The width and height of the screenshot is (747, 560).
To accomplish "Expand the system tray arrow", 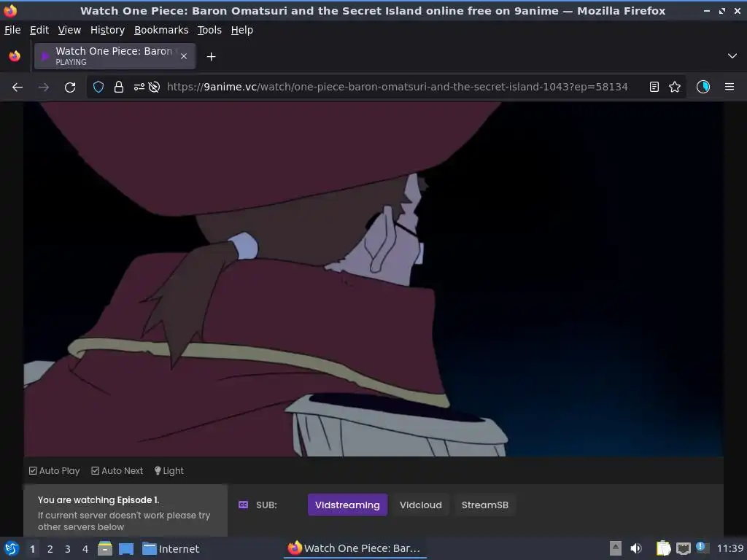I will [616, 548].
